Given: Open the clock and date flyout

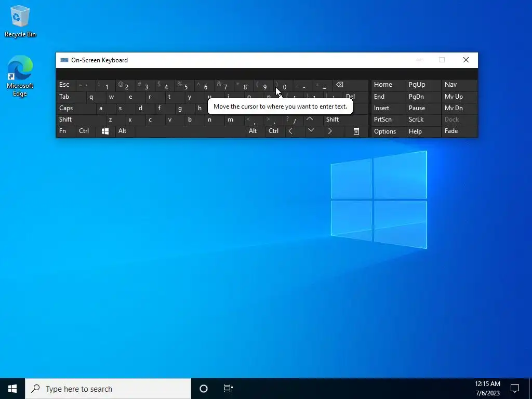Looking at the screenshot, I should click(487, 389).
